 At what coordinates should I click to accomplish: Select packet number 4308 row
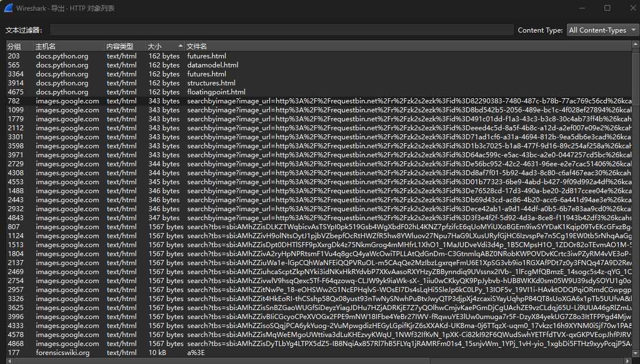[x=319, y=172]
